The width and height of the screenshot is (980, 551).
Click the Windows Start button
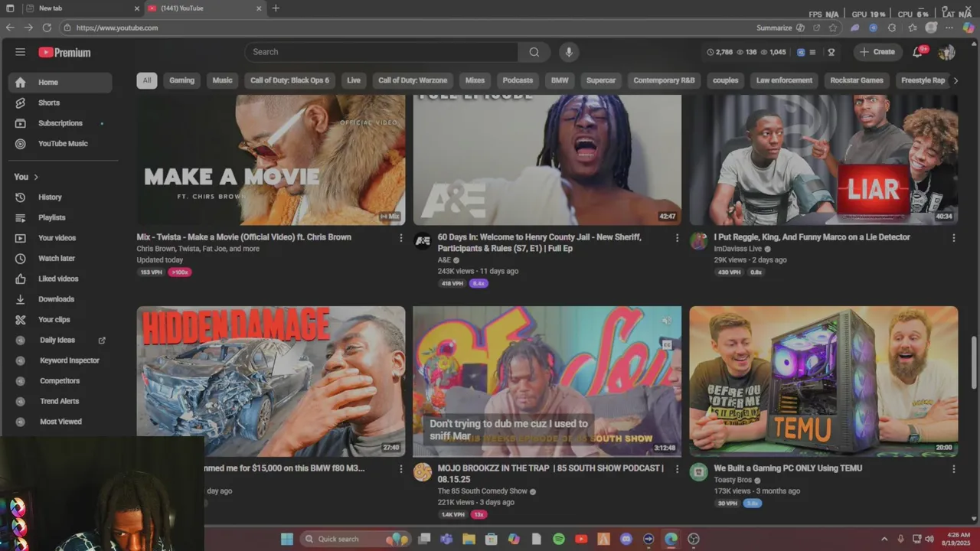pos(286,540)
